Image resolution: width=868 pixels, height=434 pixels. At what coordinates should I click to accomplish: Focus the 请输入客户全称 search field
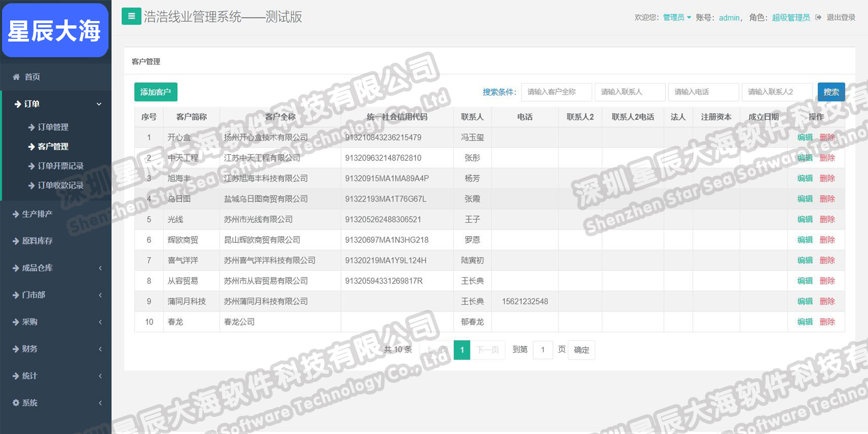556,92
